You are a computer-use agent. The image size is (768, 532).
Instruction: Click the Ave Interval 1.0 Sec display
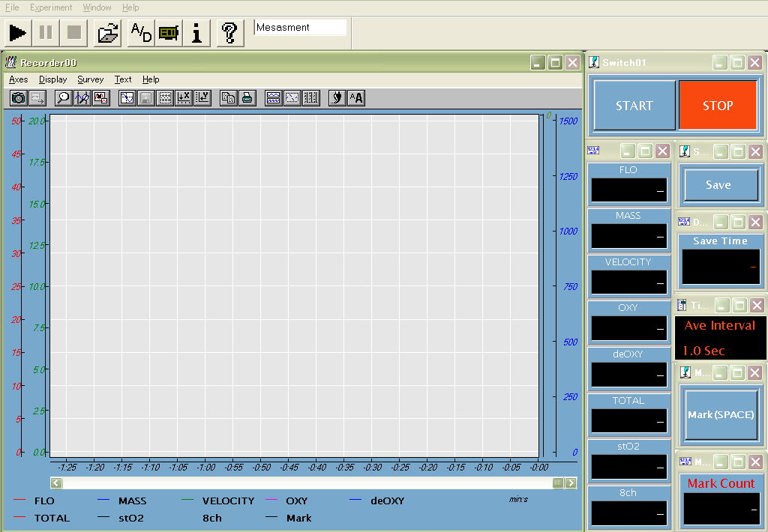click(720, 338)
